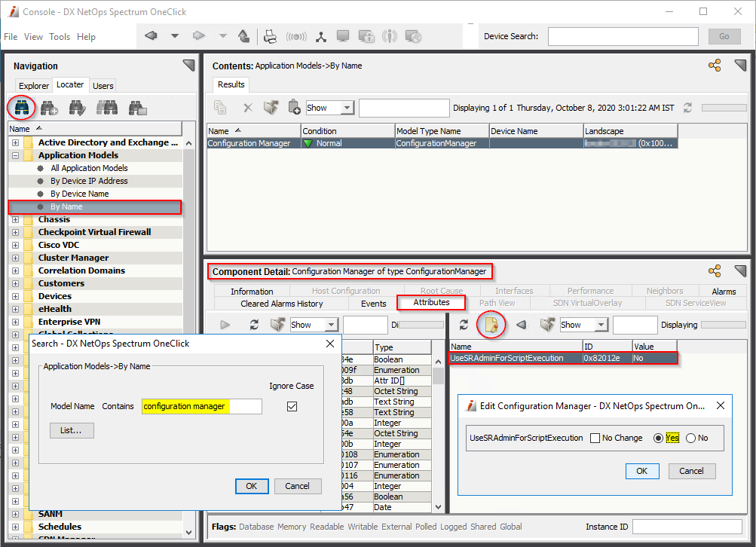Screen dimensions: 756x547
Task: Select the No radio button
Action: click(x=690, y=438)
